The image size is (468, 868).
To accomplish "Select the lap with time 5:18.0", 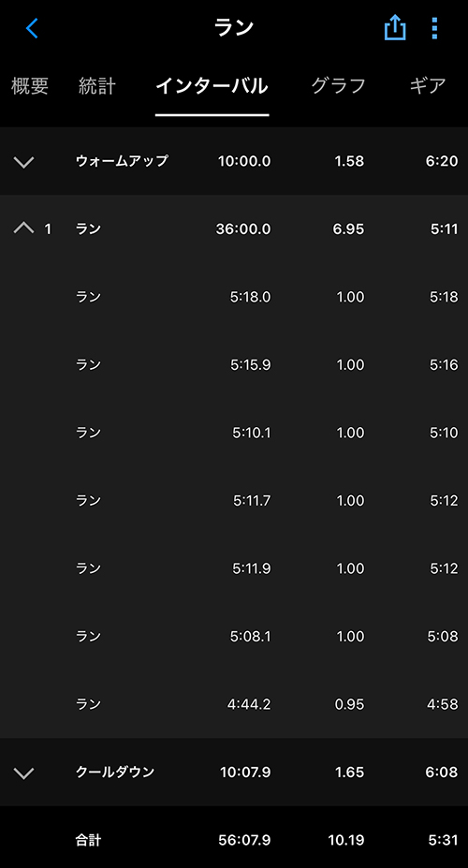I will [x=234, y=297].
